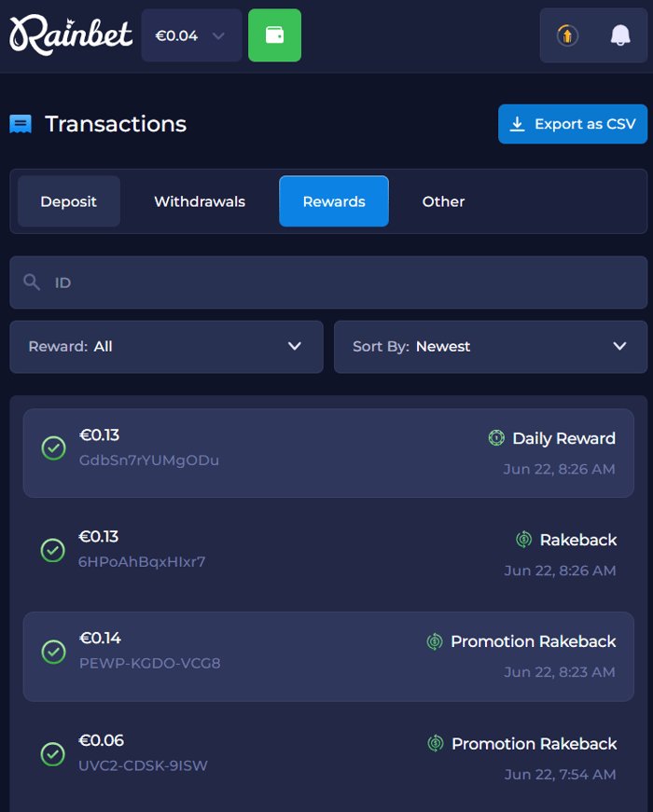Screen dimensions: 653x812
Task: Switch to the Withdrawals tab
Action: click(x=200, y=201)
